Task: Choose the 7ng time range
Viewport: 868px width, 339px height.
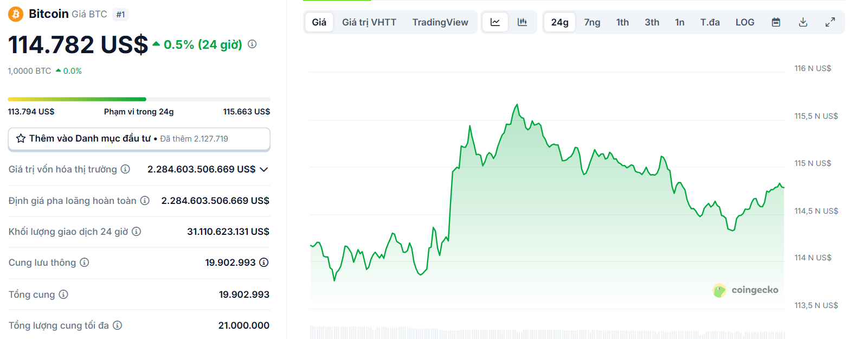Action: 592,22
